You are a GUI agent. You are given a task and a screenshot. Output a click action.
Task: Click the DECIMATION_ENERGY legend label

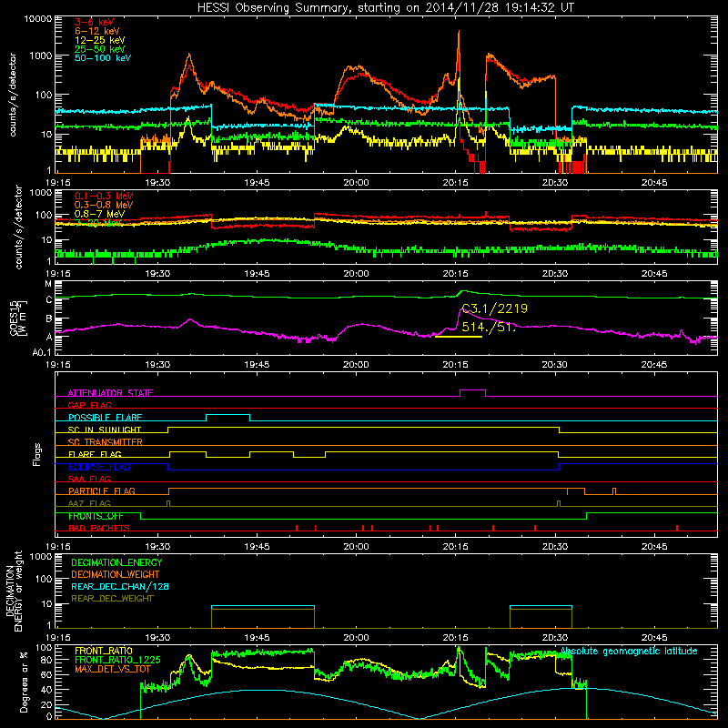116,562
